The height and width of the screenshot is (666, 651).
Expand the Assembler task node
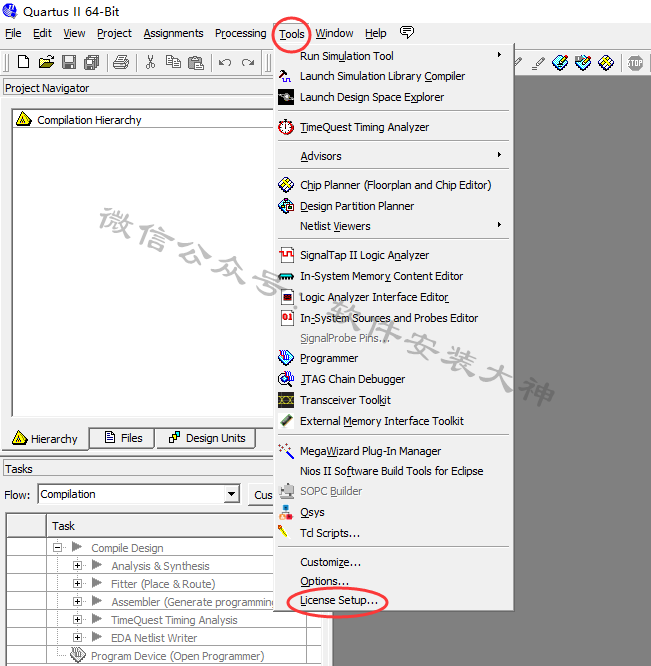coord(77,601)
